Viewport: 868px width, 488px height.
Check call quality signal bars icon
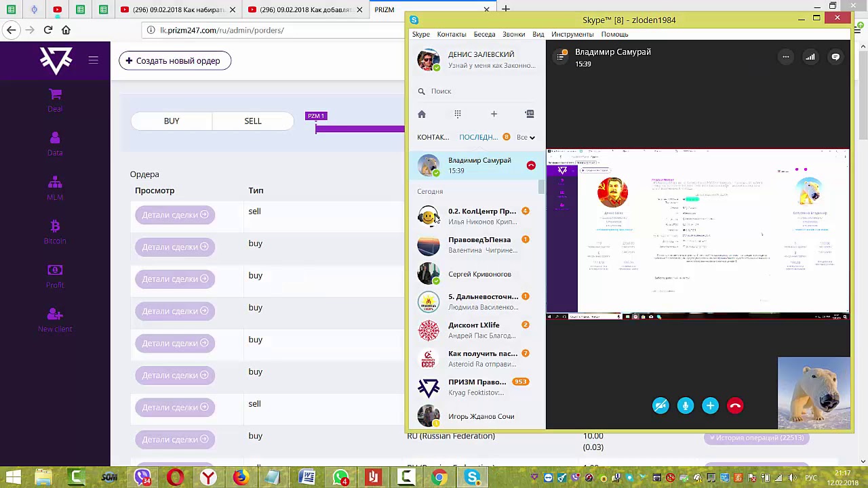810,57
